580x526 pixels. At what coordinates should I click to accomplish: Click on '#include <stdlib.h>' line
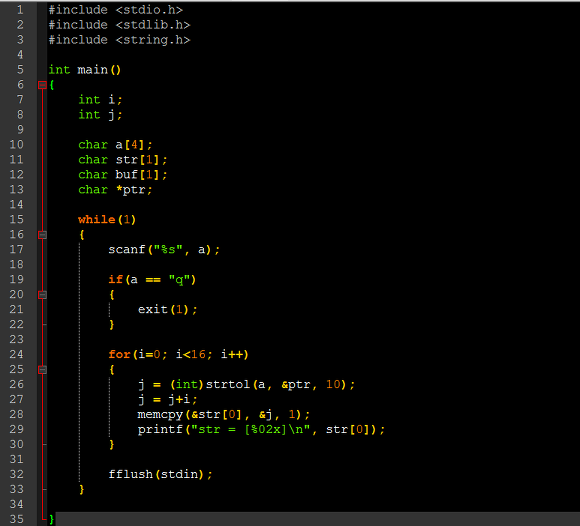(x=119, y=25)
